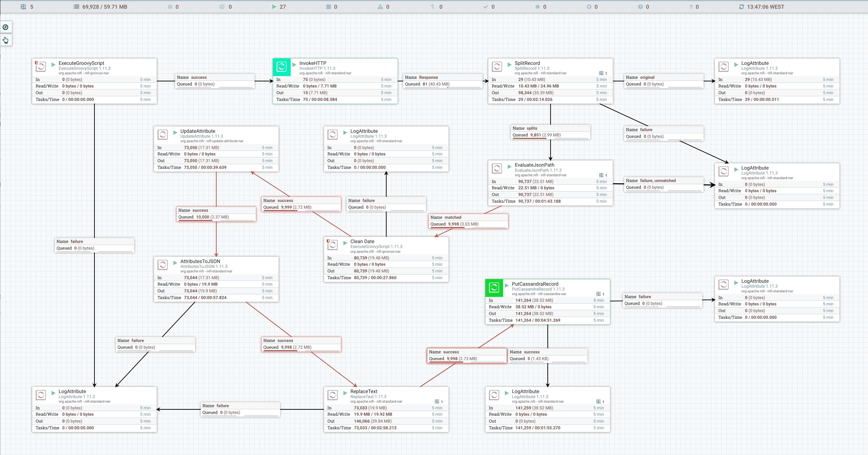This screenshot has height=455, width=868.
Task: Expand the collapsed Operate panel
Action: [x=6, y=40]
